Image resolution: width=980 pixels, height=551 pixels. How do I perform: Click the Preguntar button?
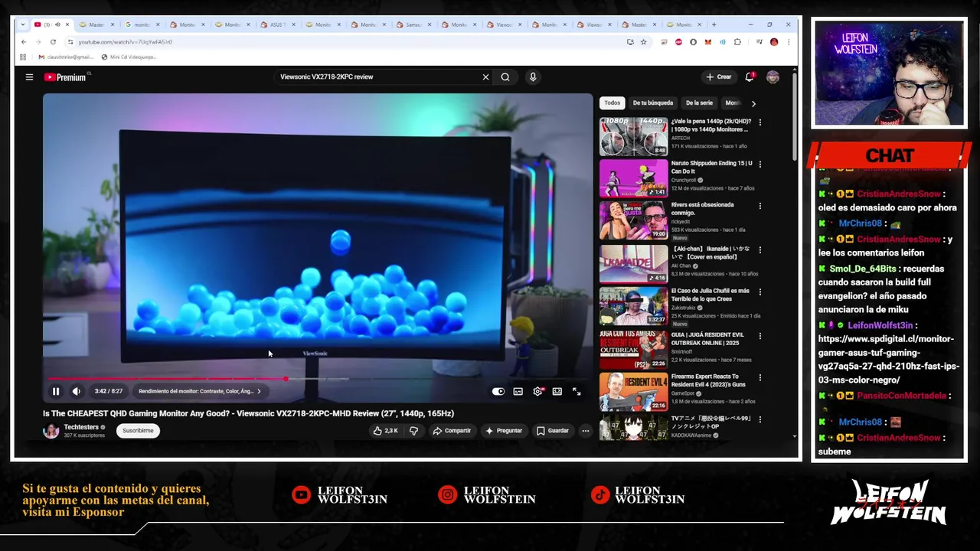504,431
